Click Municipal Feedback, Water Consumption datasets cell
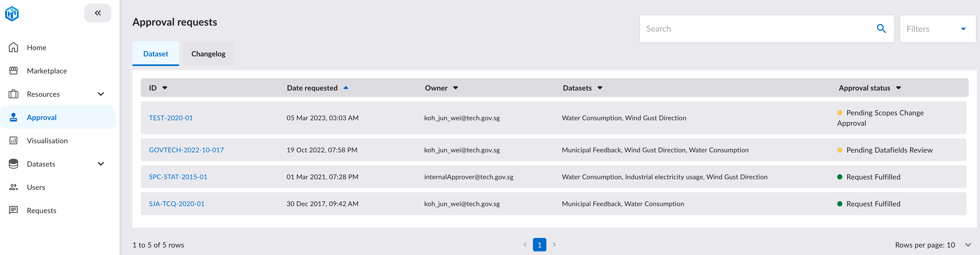Screen dimensions: 980x255 623,204
